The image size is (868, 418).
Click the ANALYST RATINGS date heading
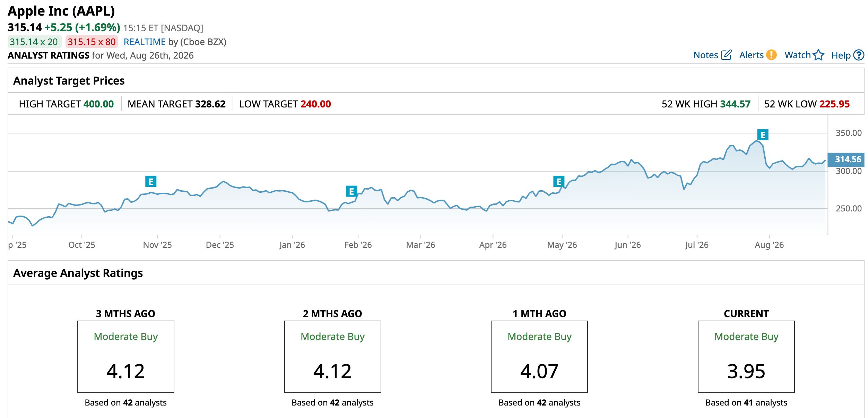tap(101, 55)
